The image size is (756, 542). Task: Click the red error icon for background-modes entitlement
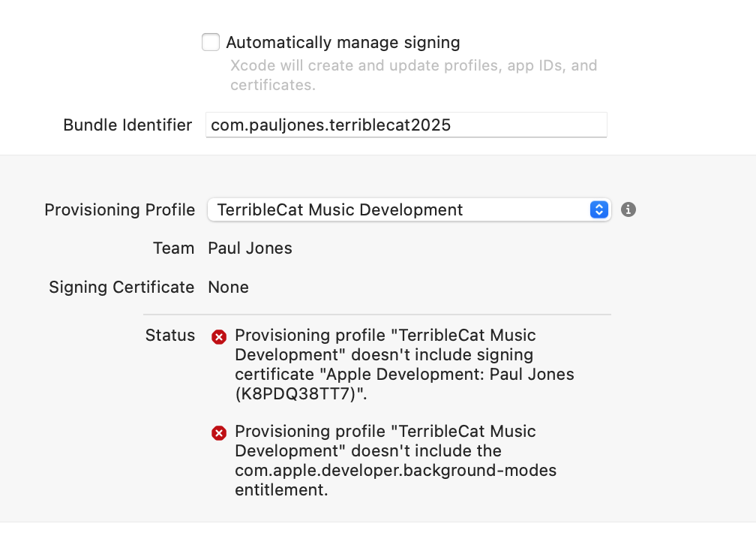point(219,433)
